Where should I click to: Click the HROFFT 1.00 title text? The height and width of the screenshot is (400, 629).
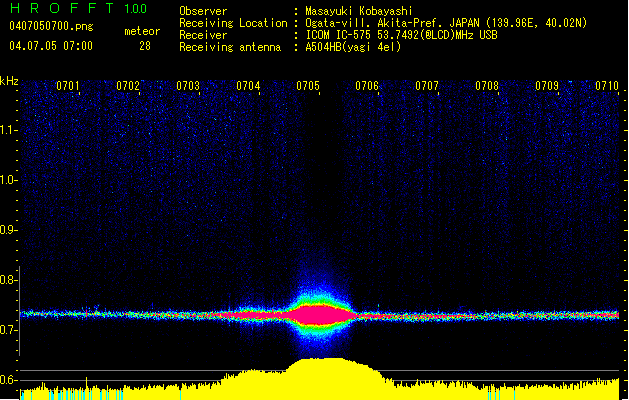point(76,9)
